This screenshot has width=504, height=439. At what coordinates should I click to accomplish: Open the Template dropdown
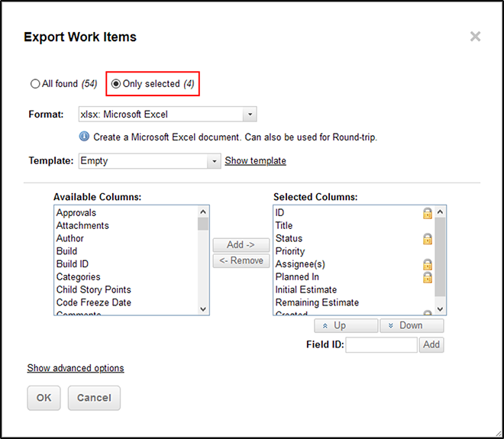pos(214,161)
